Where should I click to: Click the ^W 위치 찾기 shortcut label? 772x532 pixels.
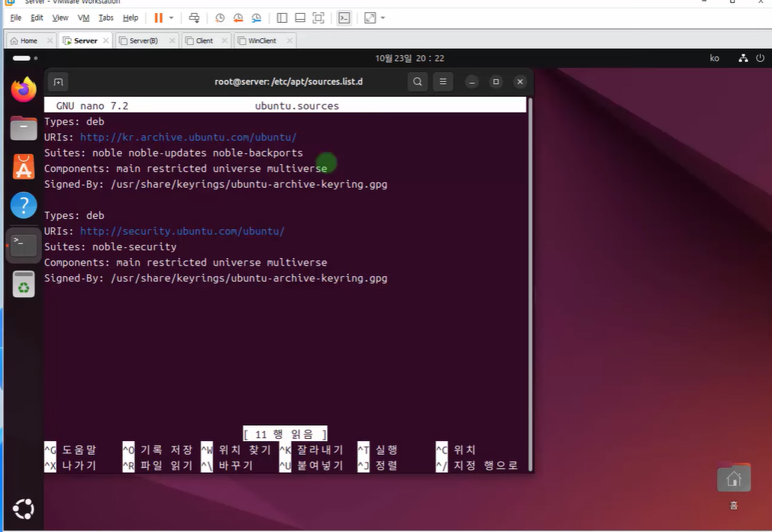(x=236, y=450)
